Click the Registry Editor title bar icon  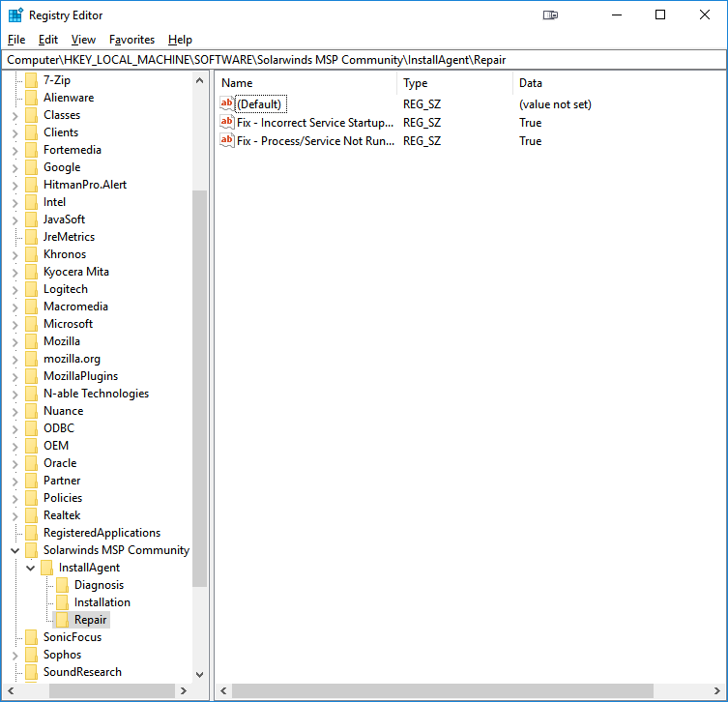click(15, 15)
